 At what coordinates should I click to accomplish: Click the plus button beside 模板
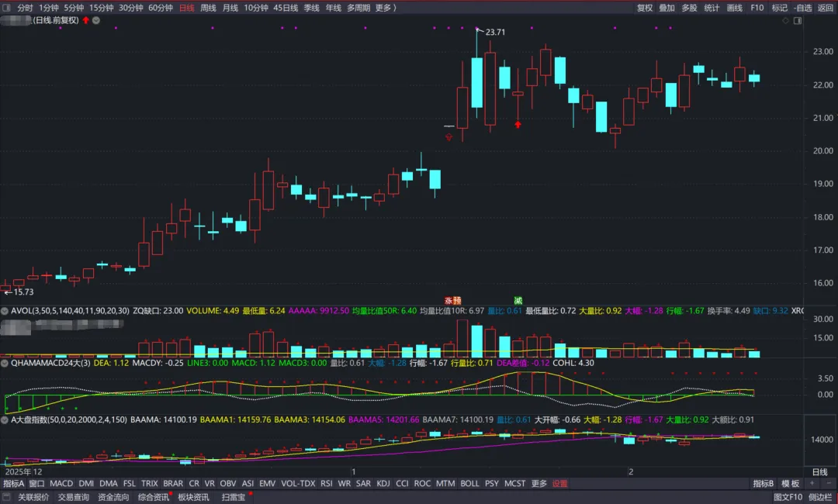coord(812,483)
